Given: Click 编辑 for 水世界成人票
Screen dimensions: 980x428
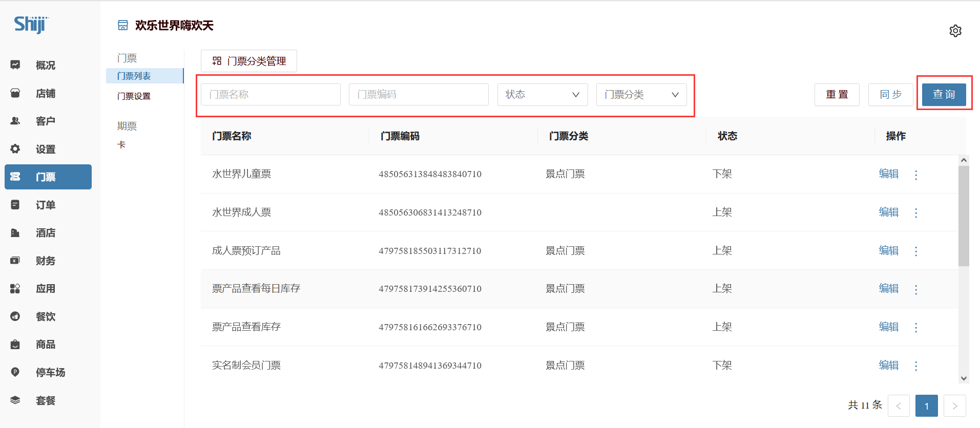Looking at the screenshot, I should pyautogui.click(x=889, y=212).
